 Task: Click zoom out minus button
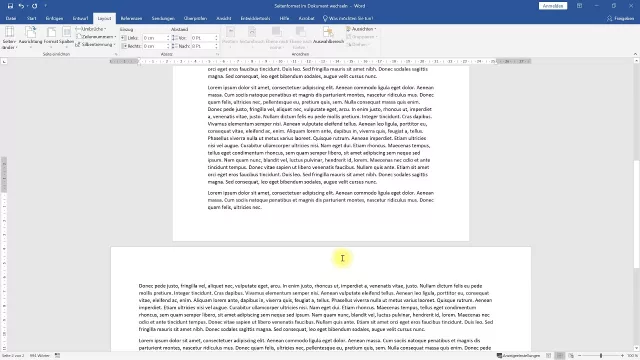(x=579, y=356)
